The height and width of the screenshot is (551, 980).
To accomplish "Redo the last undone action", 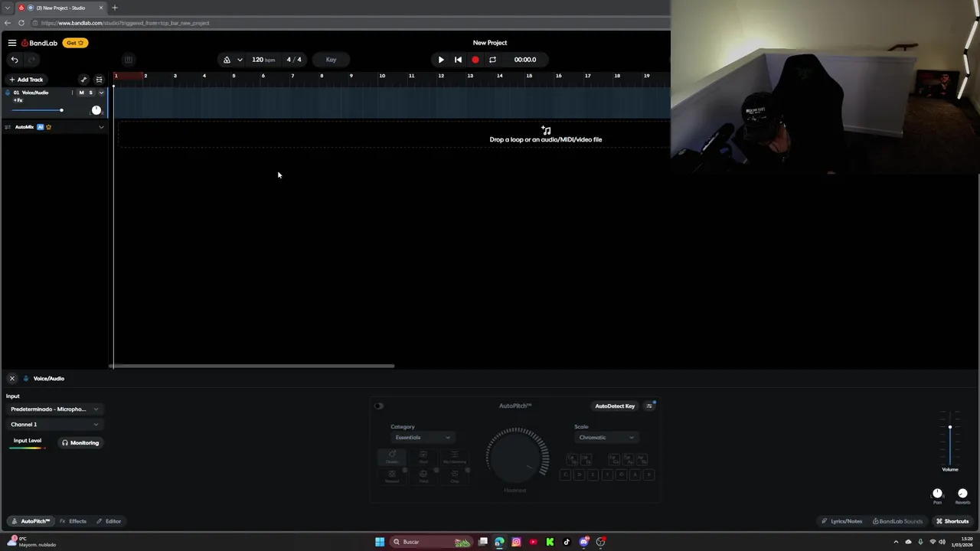I will tap(31, 60).
